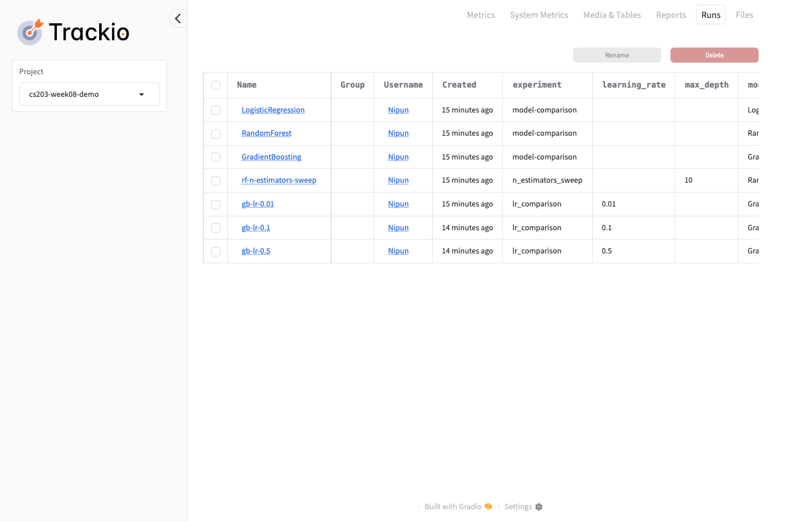Click the Trackio target logo
The height and width of the screenshot is (522, 812).
[30, 32]
